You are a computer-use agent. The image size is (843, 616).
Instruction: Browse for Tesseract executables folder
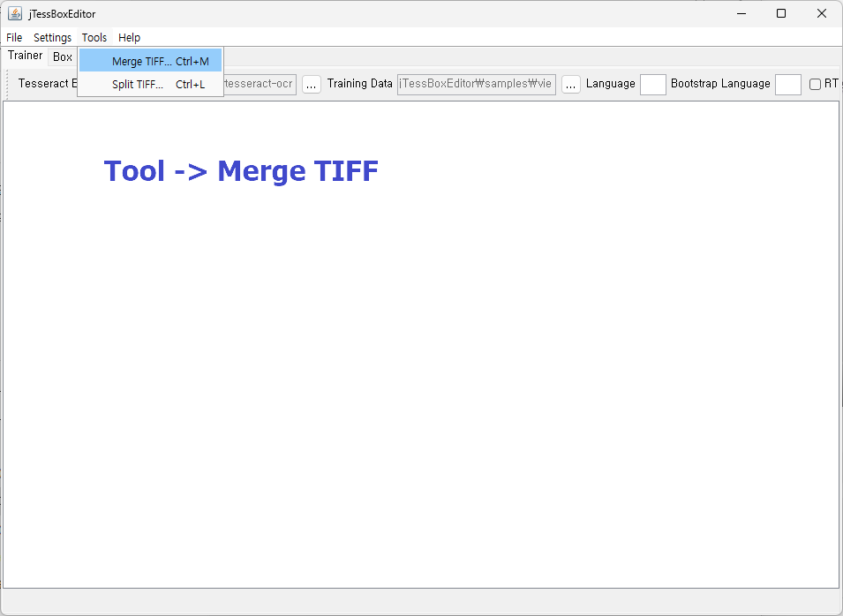[312, 85]
